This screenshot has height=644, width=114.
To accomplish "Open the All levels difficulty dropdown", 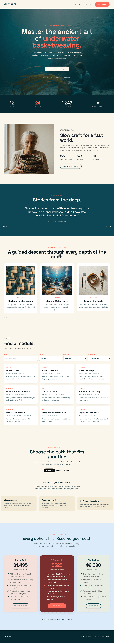I will click(75, 358).
